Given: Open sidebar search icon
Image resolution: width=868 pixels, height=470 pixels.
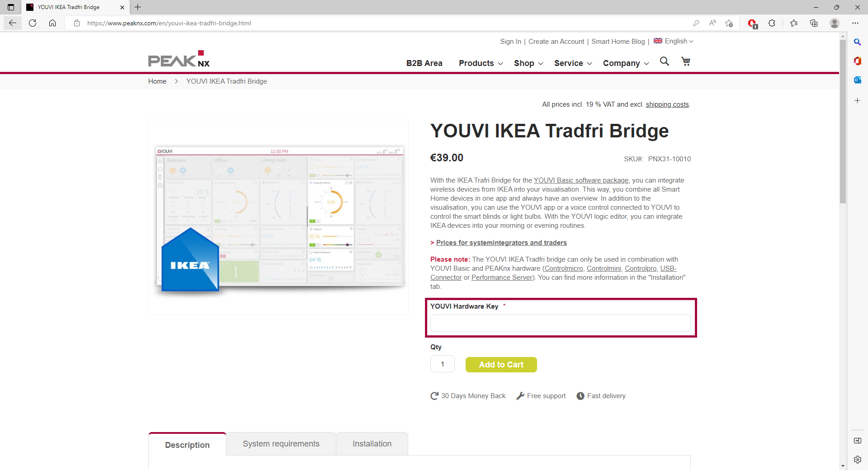Looking at the screenshot, I should click(x=857, y=42).
